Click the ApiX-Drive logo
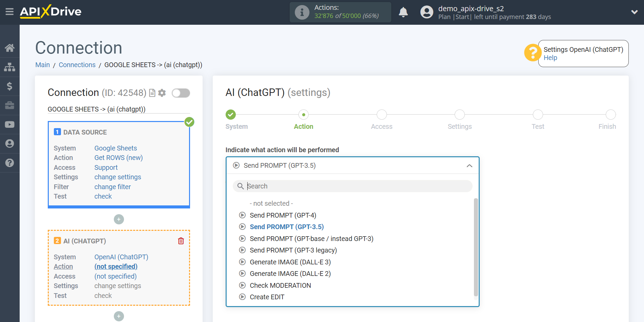 pyautogui.click(x=50, y=12)
